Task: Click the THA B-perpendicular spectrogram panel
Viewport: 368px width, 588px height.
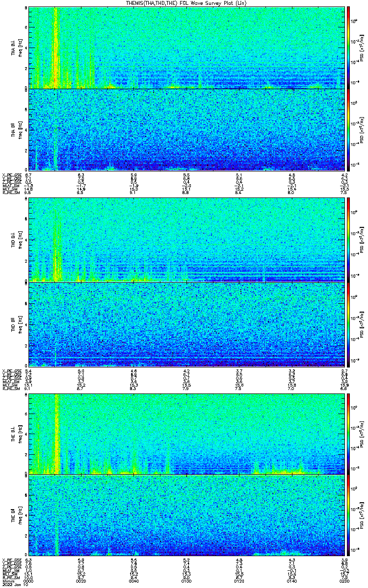Action: 186,48
